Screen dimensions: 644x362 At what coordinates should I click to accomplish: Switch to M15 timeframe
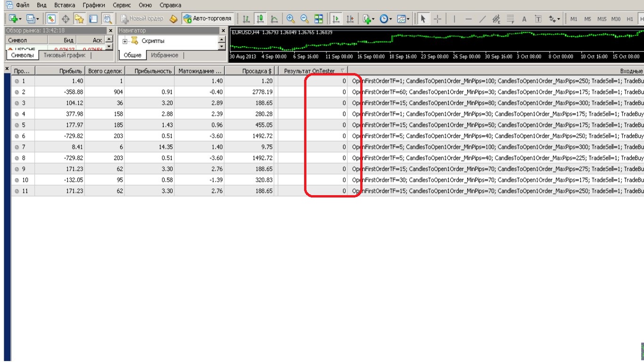pos(602,19)
